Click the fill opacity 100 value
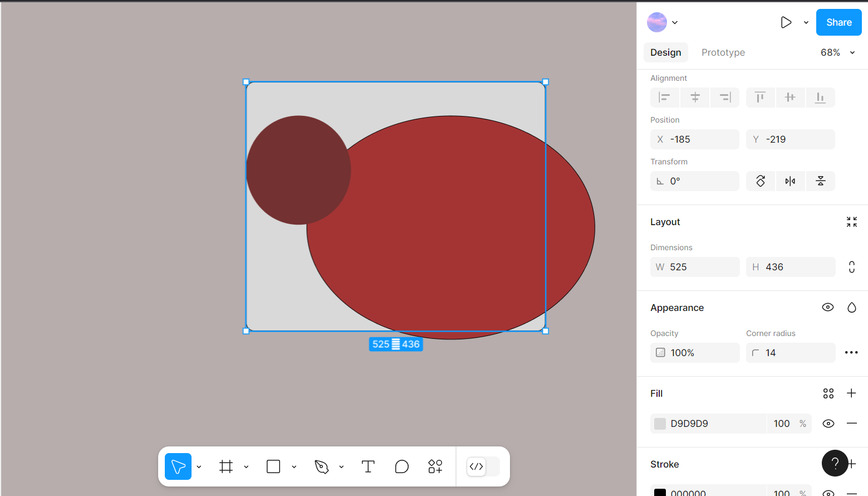 pyautogui.click(x=782, y=424)
